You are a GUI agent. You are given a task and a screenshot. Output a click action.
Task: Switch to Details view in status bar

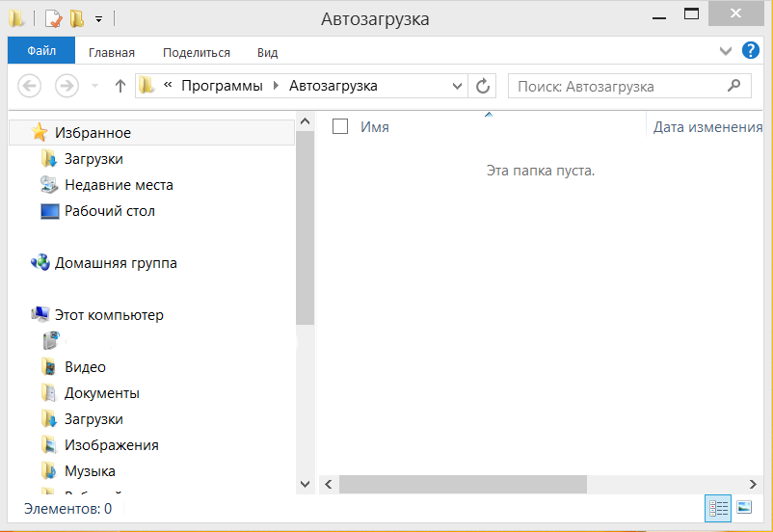pos(718,508)
